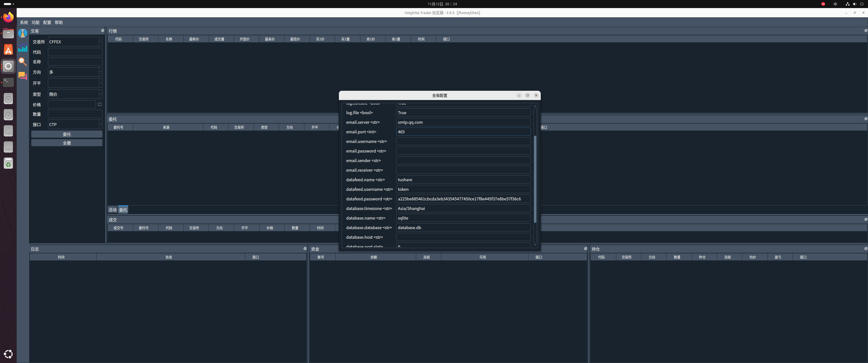Open the 配置 menu
The image size is (868, 363).
click(47, 22)
